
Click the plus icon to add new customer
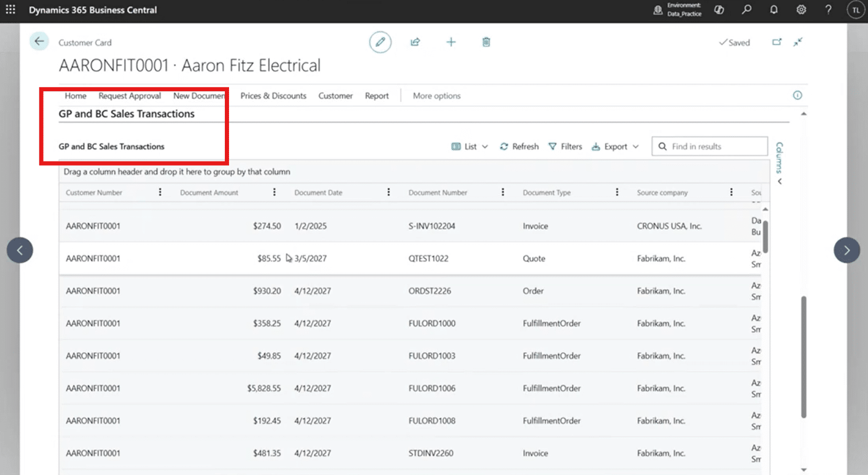click(451, 42)
